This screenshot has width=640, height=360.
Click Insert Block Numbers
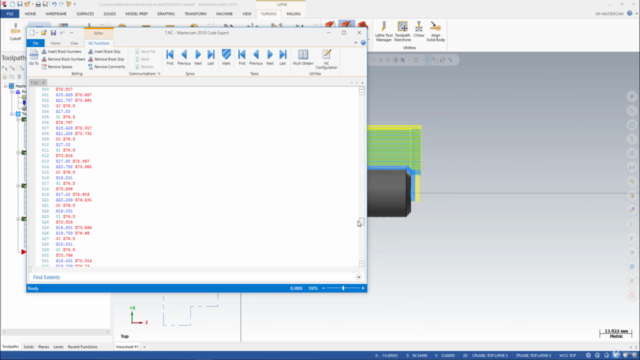tap(62, 52)
